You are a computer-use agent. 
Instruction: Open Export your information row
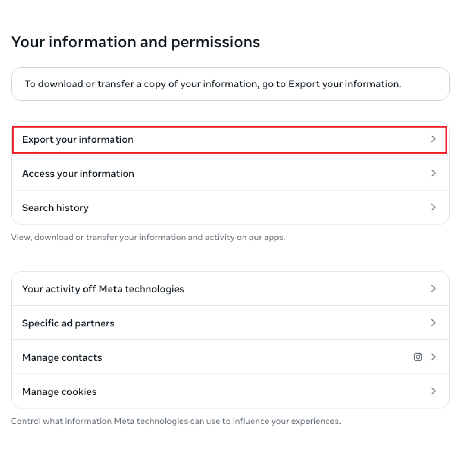[230, 139]
